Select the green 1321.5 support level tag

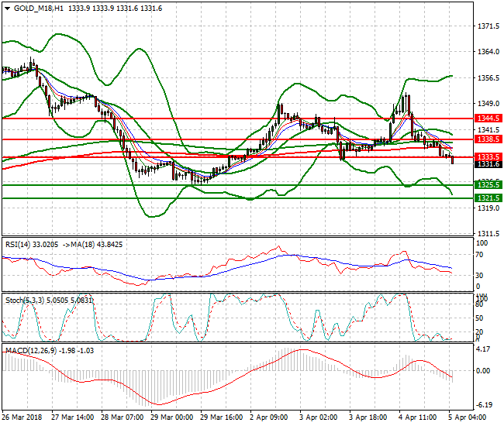coord(488,198)
